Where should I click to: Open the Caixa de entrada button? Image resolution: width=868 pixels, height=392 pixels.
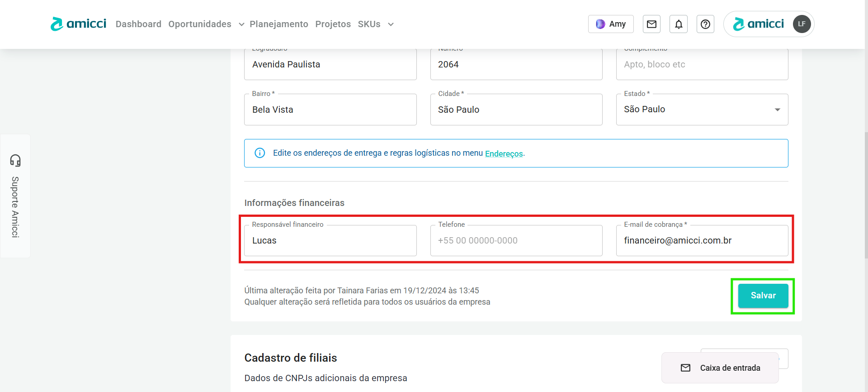tap(720, 368)
